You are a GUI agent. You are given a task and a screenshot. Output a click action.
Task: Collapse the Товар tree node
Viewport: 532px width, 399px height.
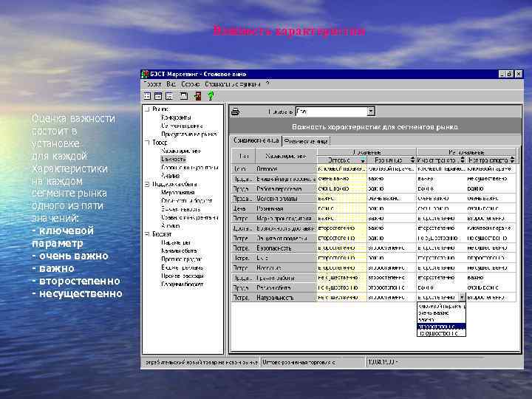(147, 143)
